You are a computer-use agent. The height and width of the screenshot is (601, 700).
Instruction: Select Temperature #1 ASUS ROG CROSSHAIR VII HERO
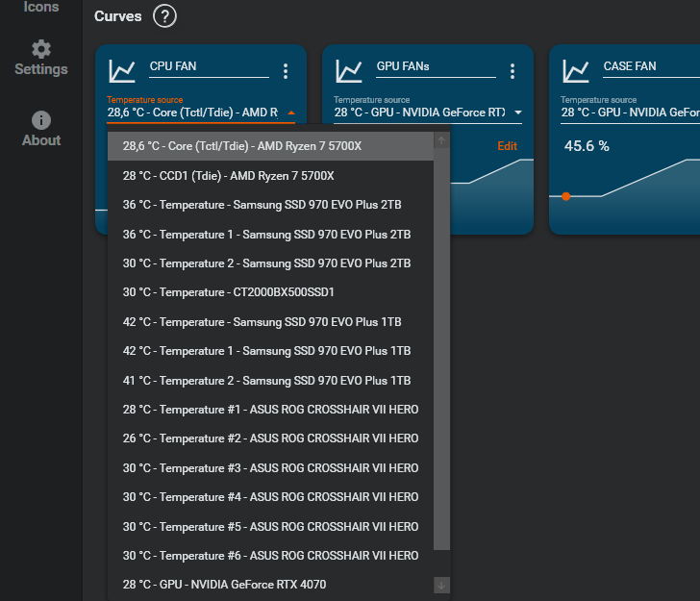point(270,410)
